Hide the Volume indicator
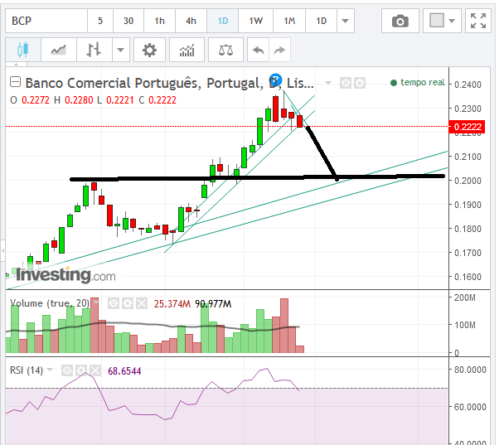 [114, 303]
